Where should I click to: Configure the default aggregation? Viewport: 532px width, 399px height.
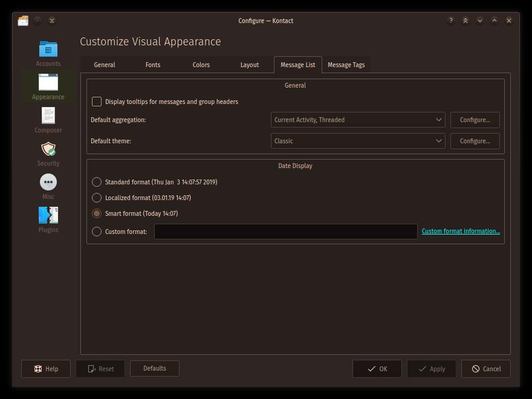(x=475, y=120)
